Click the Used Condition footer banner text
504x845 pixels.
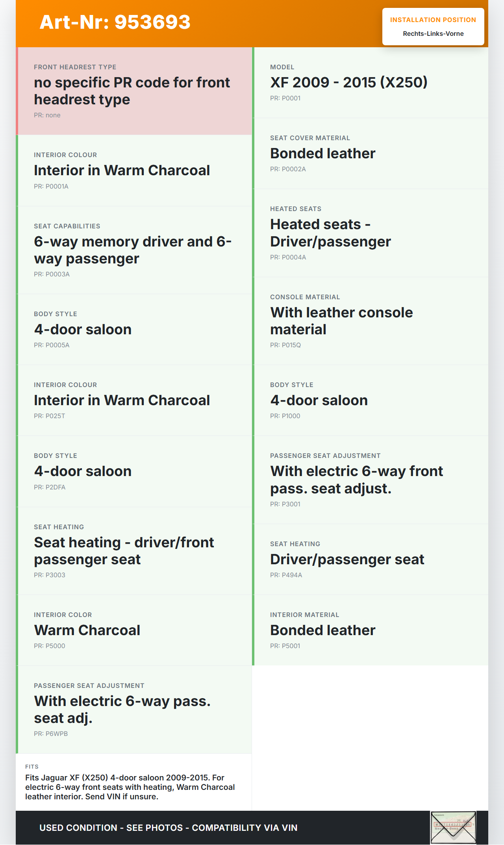click(x=168, y=828)
